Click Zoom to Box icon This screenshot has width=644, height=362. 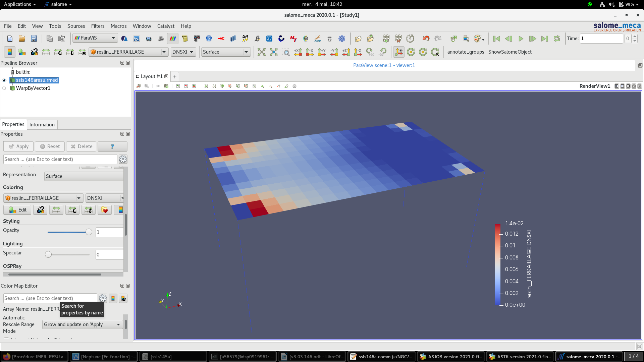tap(285, 52)
